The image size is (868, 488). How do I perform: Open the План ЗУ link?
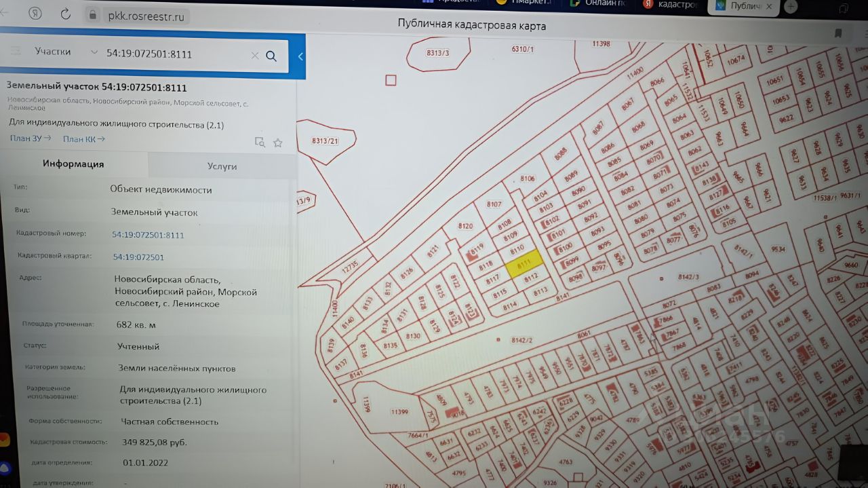(31, 138)
